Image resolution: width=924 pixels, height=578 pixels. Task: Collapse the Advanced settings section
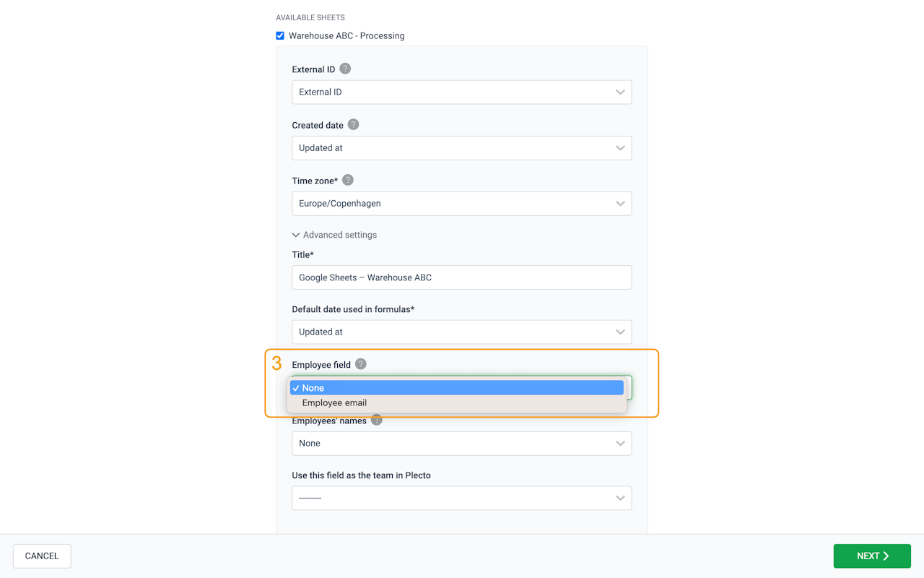point(334,235)
